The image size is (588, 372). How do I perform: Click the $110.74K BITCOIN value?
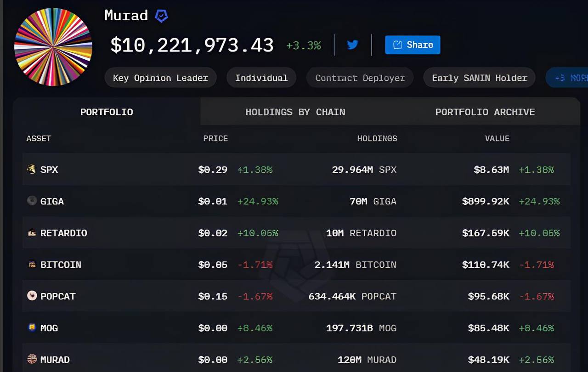point(486,265)
